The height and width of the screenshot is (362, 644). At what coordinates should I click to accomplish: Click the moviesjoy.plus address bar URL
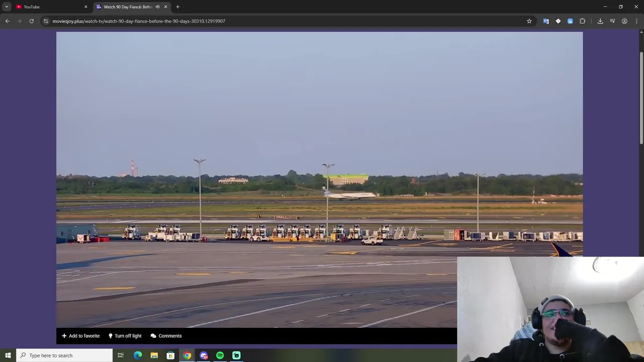coord(139,21)
